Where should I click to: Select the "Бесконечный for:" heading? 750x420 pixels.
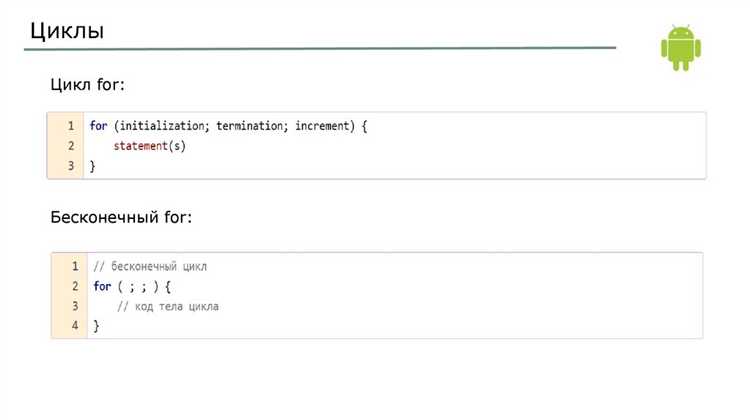click(x=120, y=216)
